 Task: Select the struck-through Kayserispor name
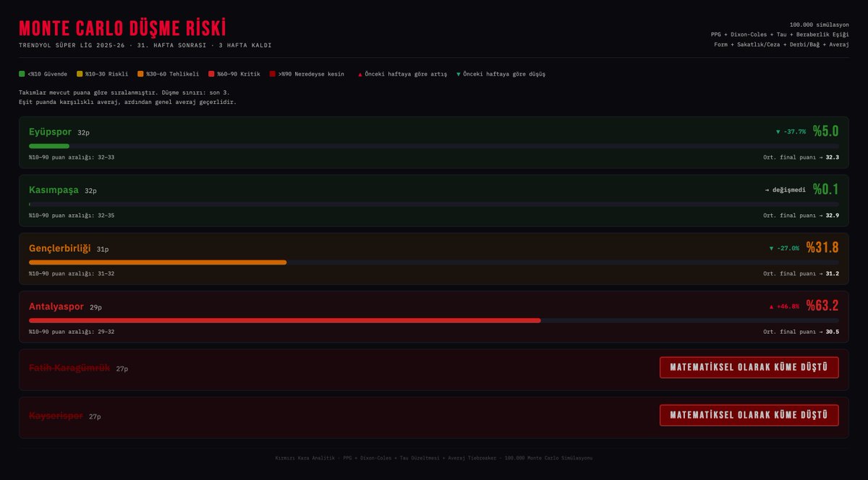56,416
